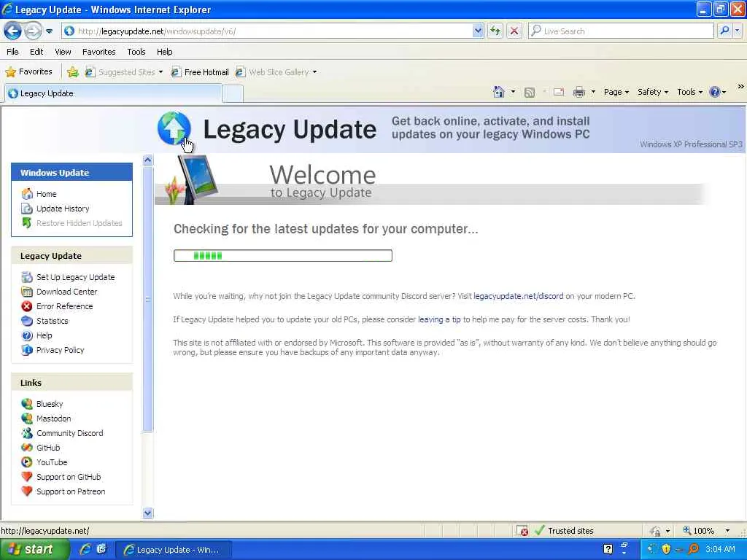Viewport: 747px width, 560px height.
Task: Click the Legacy Update taskbar window button
Action: 174,550
